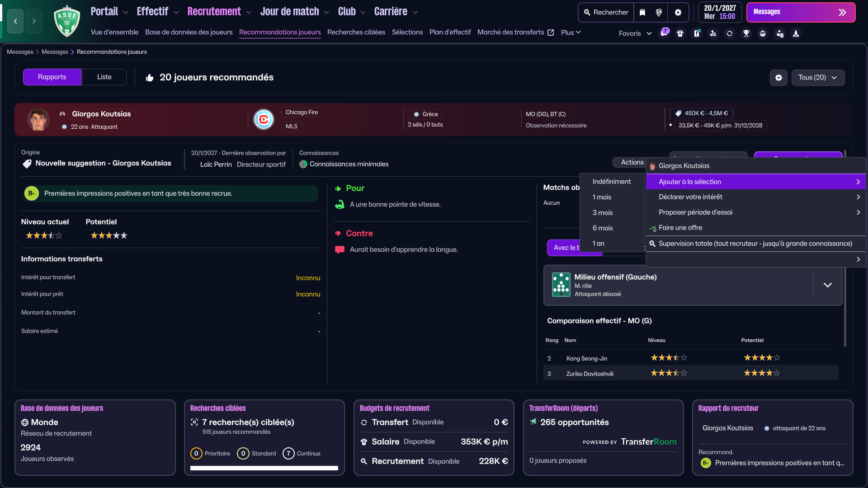Open the inbox messages icon with badge 7
The width and height of the screenshot is (868, 488).
coord(664,33)
